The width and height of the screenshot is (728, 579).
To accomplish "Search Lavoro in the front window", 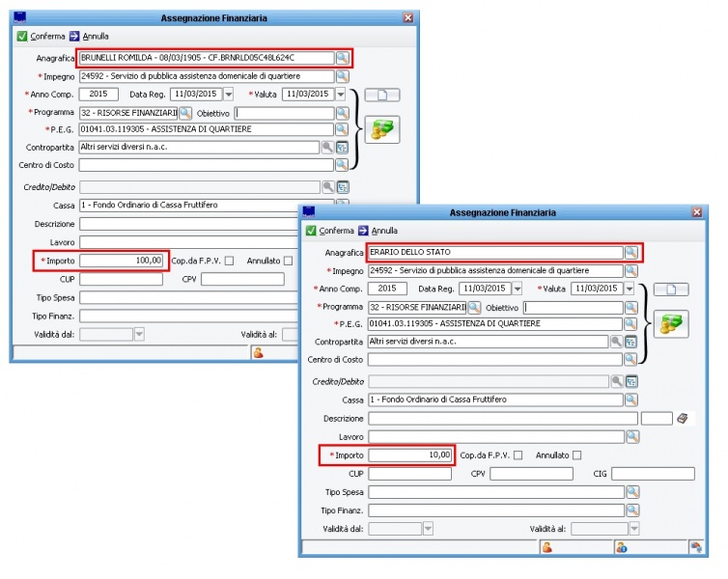I will coord(632,436).
